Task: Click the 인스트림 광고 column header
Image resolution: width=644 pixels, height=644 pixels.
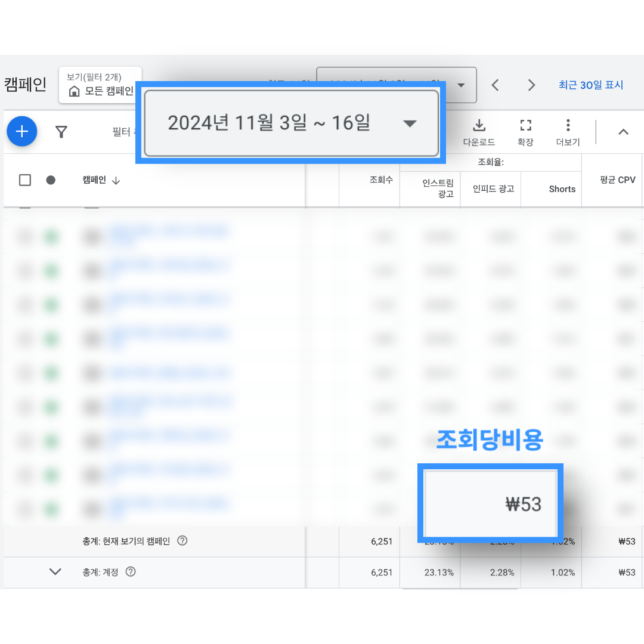Action: coord(438,188)
